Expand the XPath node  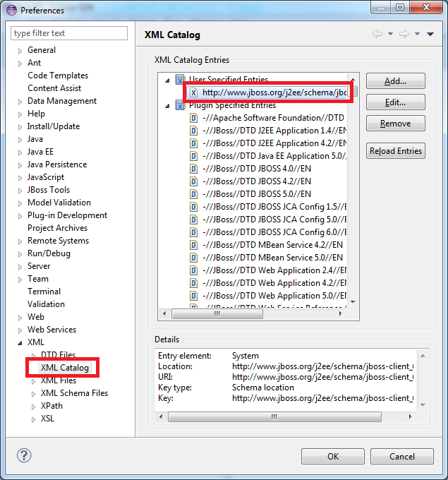click(x=34, y=407)
